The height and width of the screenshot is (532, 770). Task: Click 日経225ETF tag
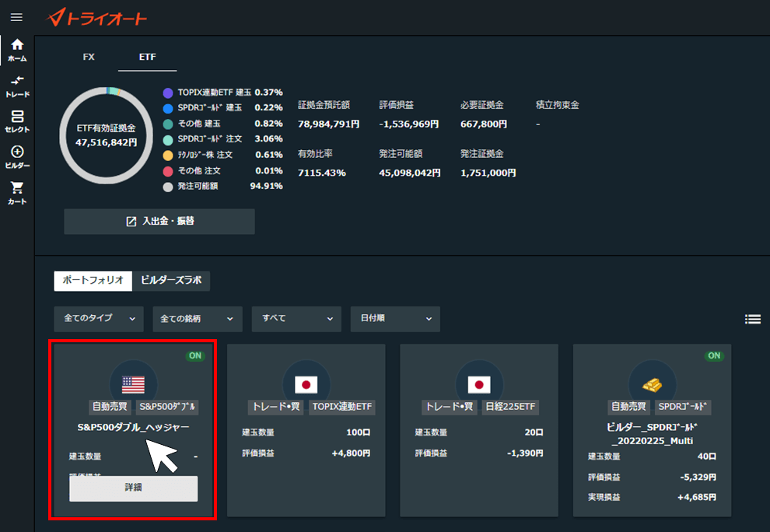click(x=510, y=407)
